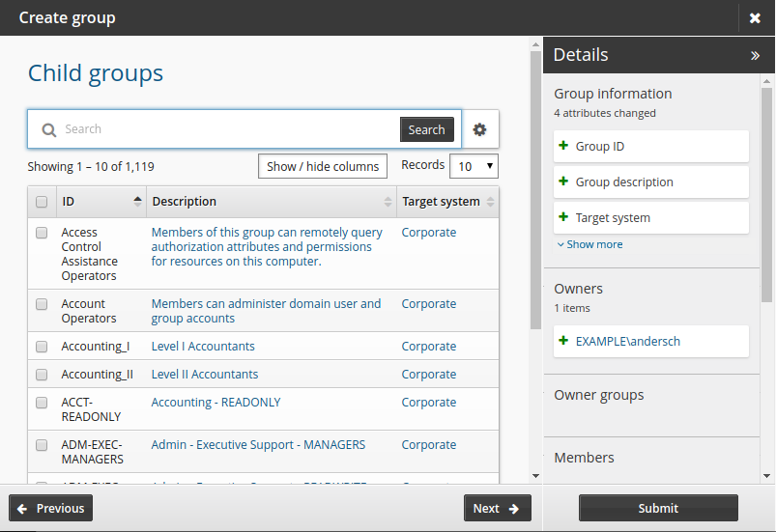The image size is (776, 532).
Task: Open the Records per page dropdown
Action: coord(474,166)
